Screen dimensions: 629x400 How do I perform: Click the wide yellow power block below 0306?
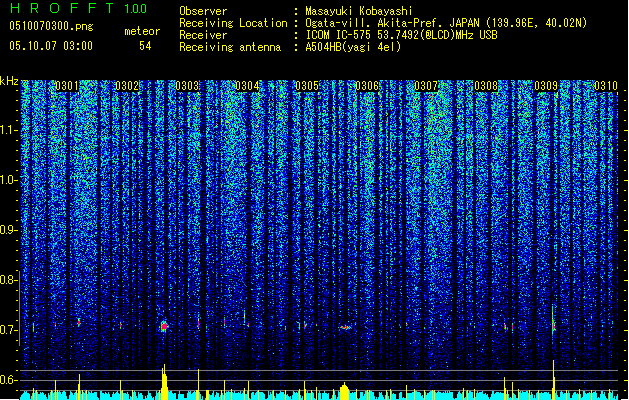344,392
